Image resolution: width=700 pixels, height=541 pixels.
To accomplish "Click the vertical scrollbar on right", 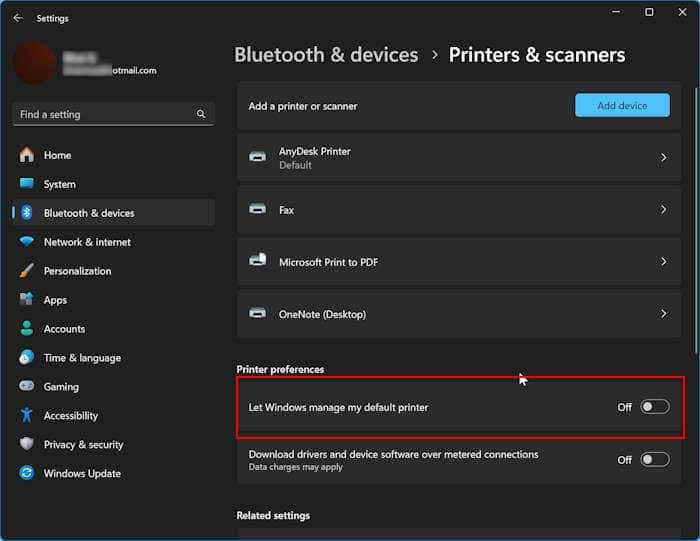I will (696, 221).
